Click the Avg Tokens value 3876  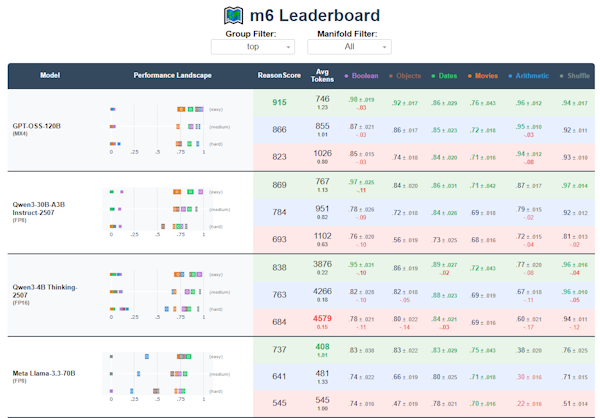tap(322, 265)
